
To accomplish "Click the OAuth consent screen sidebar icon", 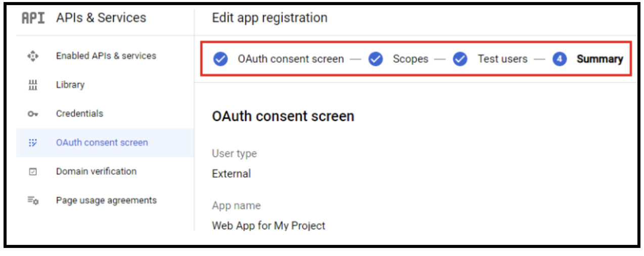I will pos(33,143).
